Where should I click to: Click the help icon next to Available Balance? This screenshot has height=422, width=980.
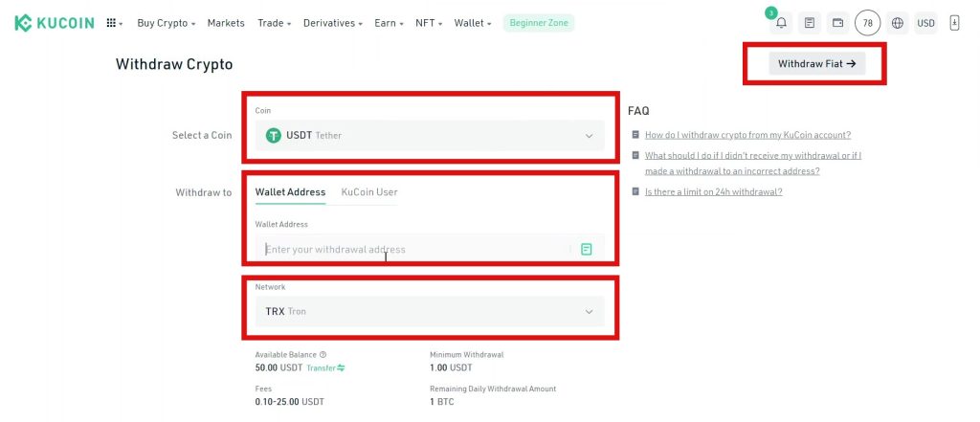pyautogui.click(x=323, y=354)
